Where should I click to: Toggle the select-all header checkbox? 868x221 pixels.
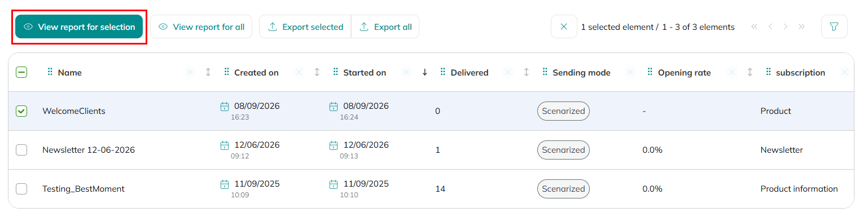(x=21, y=72)
